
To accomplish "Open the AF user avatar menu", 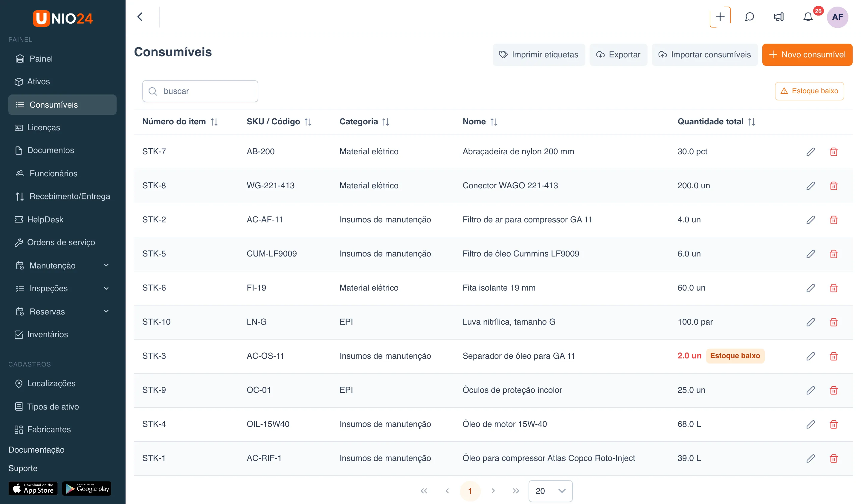I will (x=837, y=17).
